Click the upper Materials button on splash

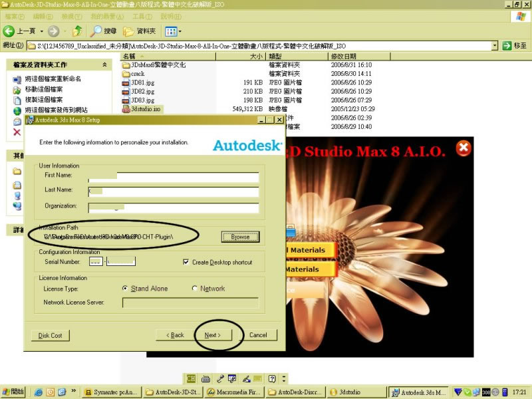click(311, 251)
